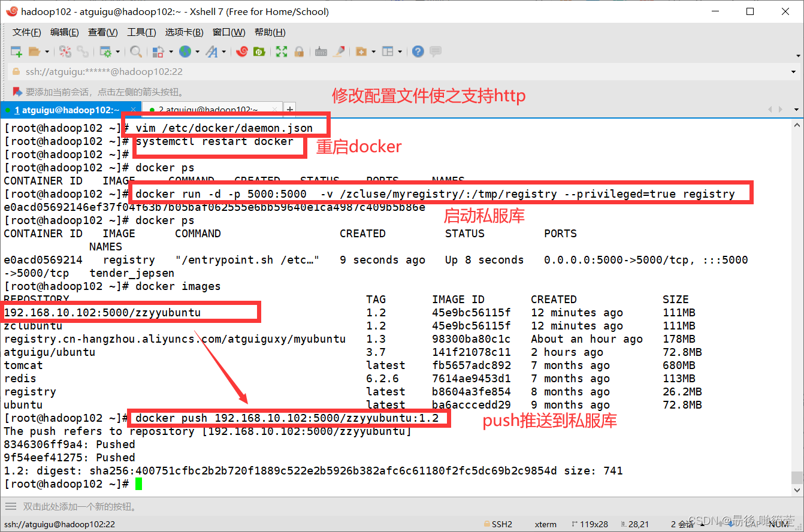Open the 查看(V) menu
804x532 pixels.
click(103, 32)
